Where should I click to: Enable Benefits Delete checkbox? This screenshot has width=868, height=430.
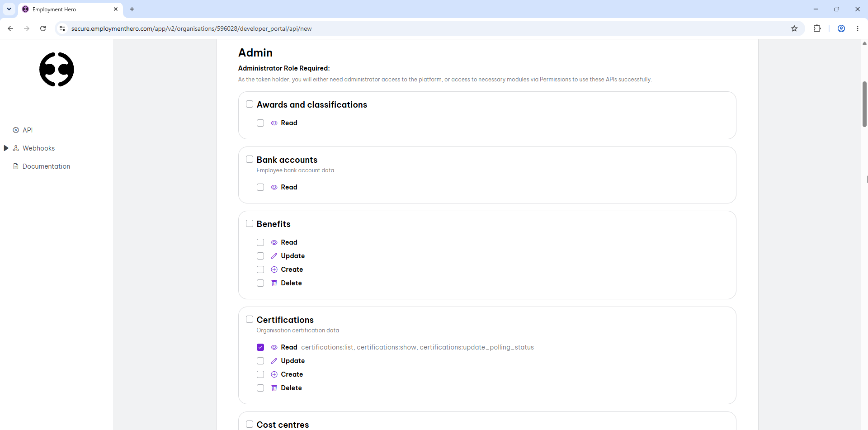click(x=260, y=283)
